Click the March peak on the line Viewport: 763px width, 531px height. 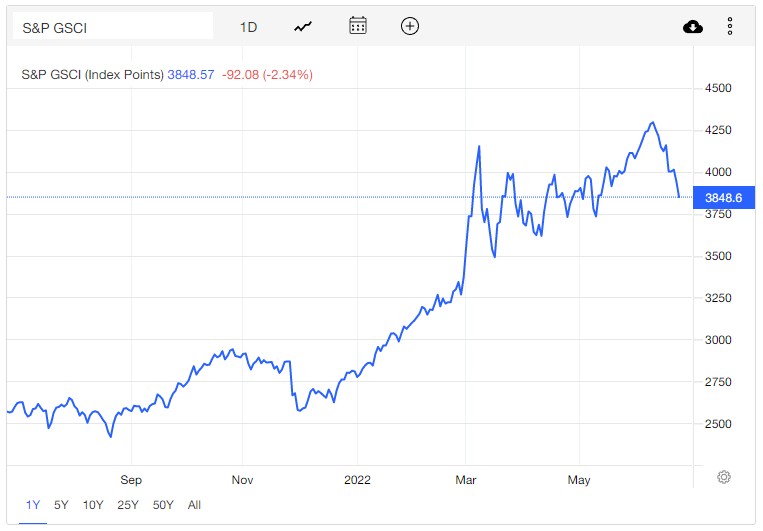coord(479,147)
